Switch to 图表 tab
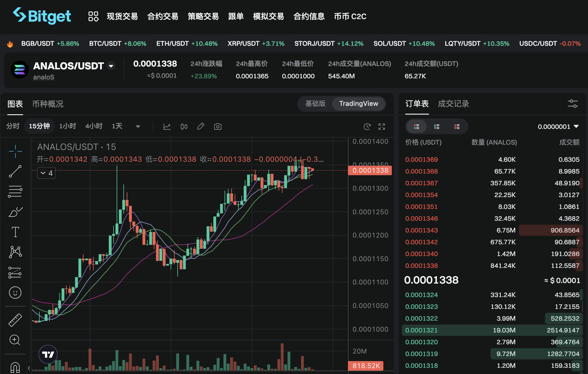Image resolution: width=588 pixels, height=374 pixels. pos(15,104)
